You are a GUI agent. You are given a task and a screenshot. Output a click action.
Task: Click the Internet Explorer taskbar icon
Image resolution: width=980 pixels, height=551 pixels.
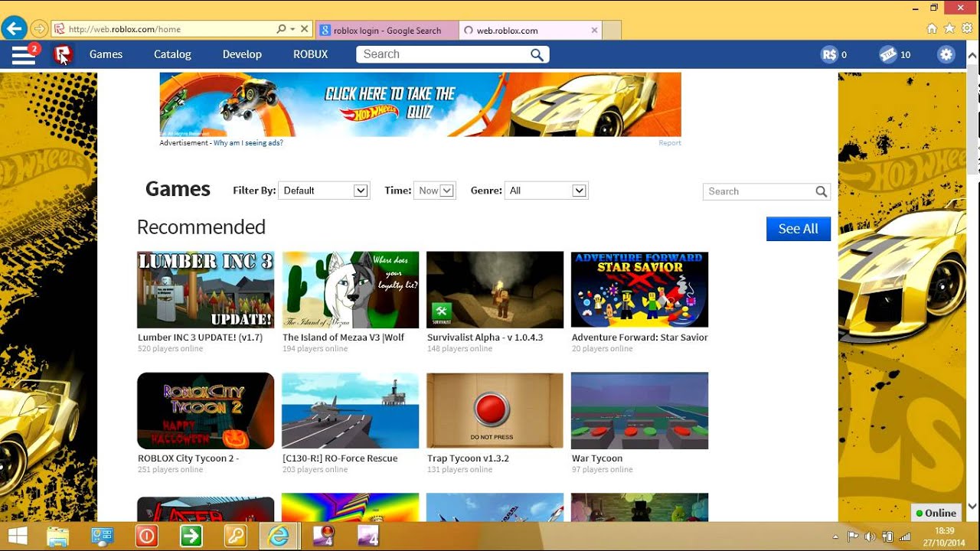tap(278, 536)
